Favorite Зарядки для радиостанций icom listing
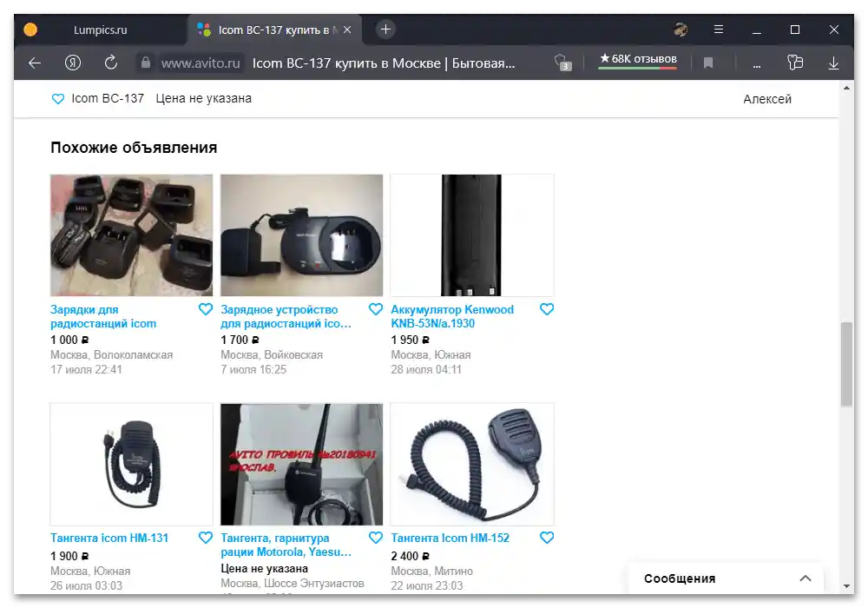Screen dimensions: 868x608 pos(206,309)
